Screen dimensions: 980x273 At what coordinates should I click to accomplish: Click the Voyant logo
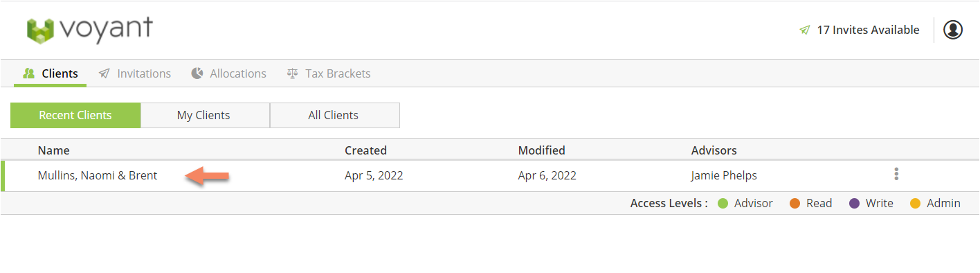point(89,30)
